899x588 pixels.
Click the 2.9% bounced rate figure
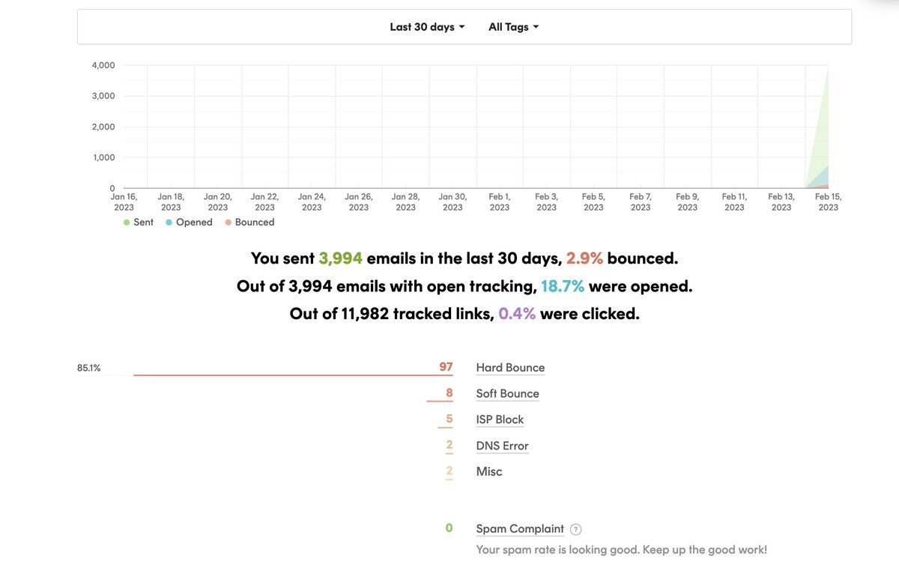(x=584, y=258)
